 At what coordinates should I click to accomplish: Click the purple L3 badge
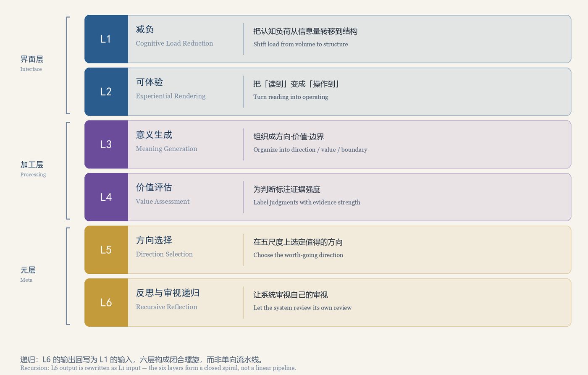point(106,144)
